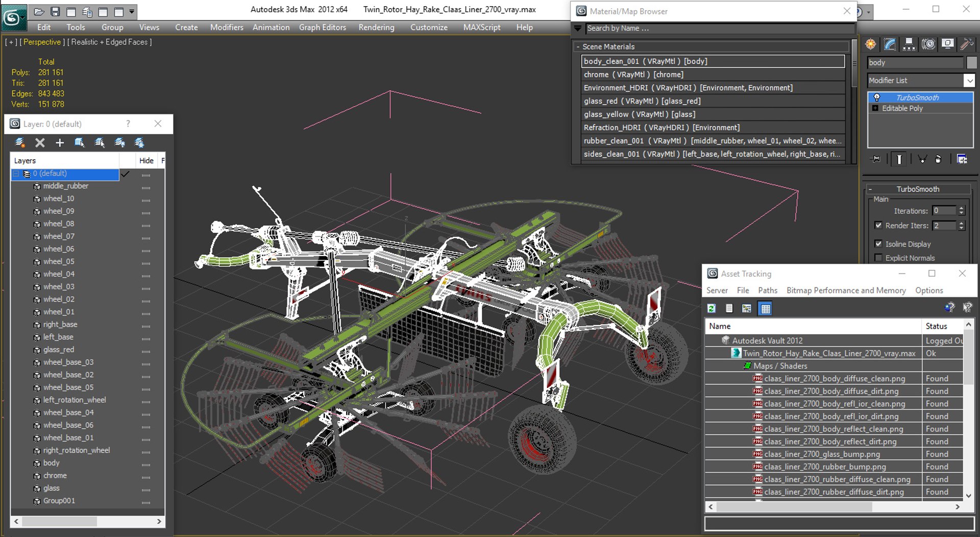Screen dimensions: 980x537
Task: Click the Search by Name field
Action: (720, 29)
